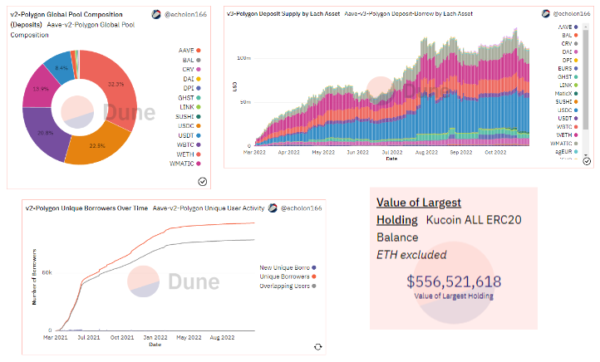Open @echolon166 profile from the pie chart panel
Image resolution: width=600 pixels, height=362 pixels.
186,15
